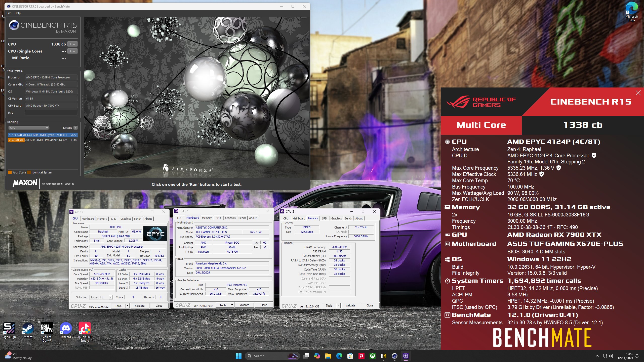This screenshot has width=644, height=362.
Task: Run the CPU (Single Core) test
Action: coord(72,51)
